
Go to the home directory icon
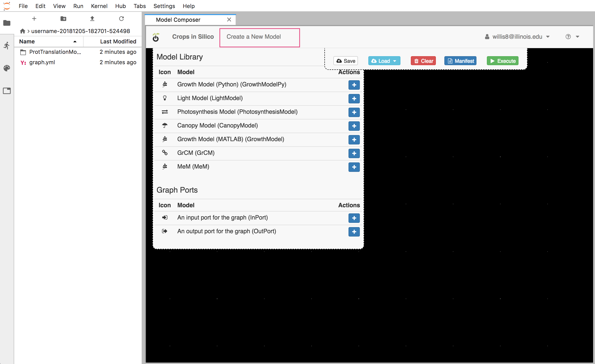coord(22,31)
